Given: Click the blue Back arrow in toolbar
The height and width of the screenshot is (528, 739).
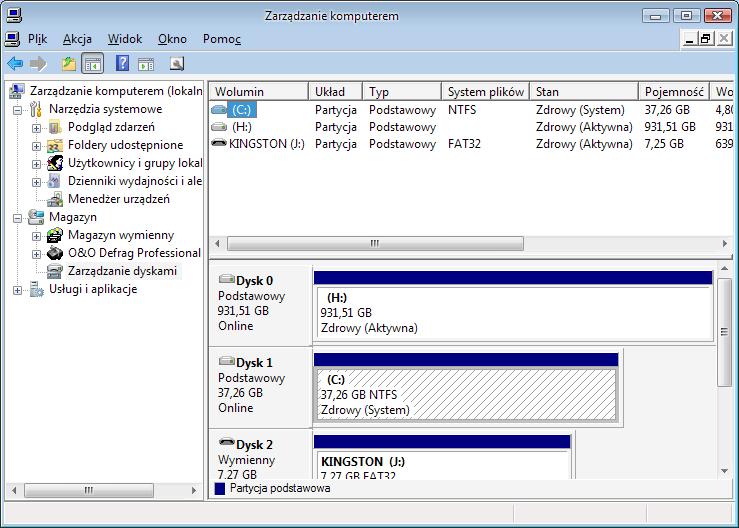Looking at the screenshot, I should [15, 63].
